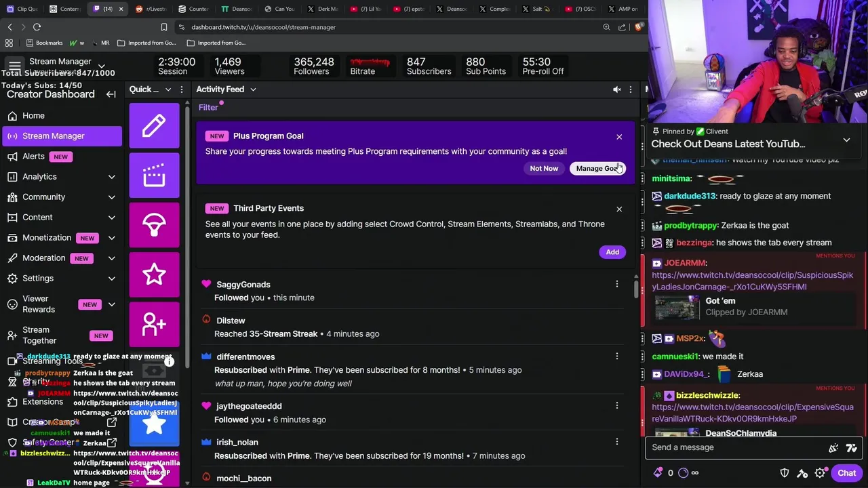Open options for differentmoves resub event
The height and width of the screenshot is (488, 868).
tap(616, 357)
